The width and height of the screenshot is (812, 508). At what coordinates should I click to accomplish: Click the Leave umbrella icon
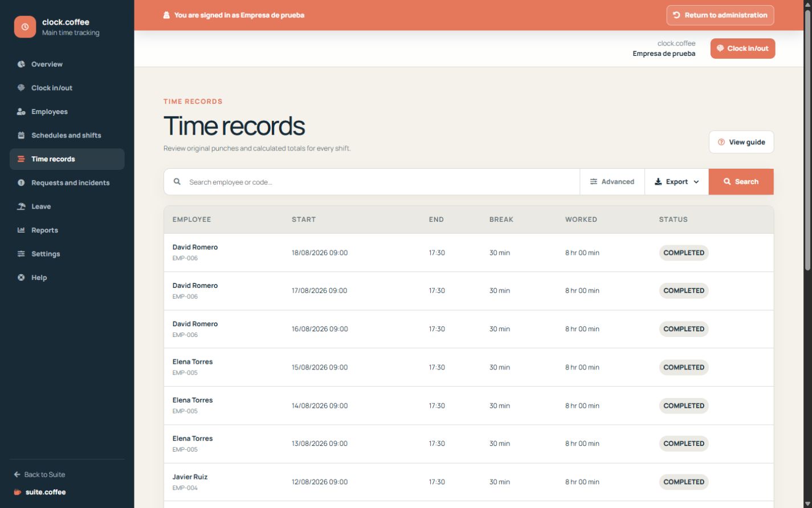tap(21, 206)
